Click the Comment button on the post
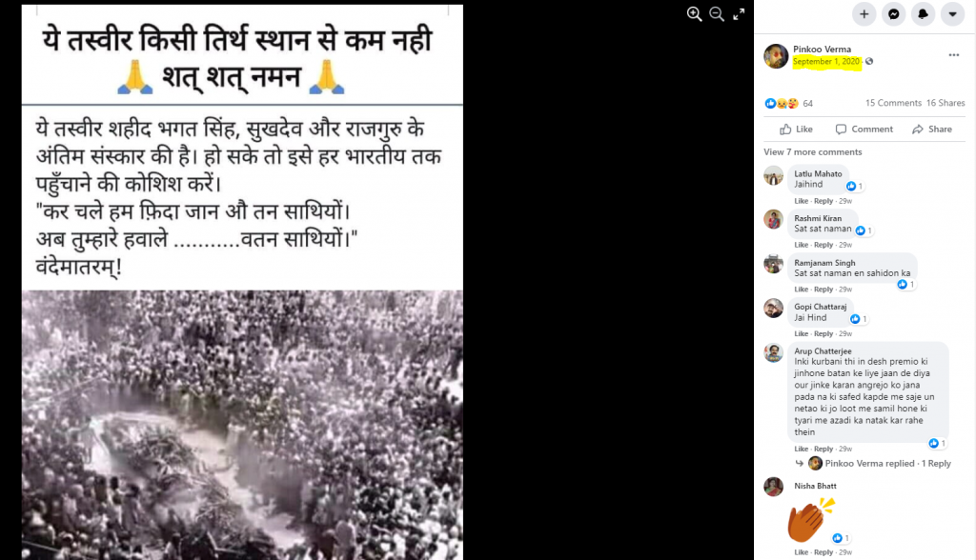This screenshot has height=560, width=976. click(x=864, y=129)
